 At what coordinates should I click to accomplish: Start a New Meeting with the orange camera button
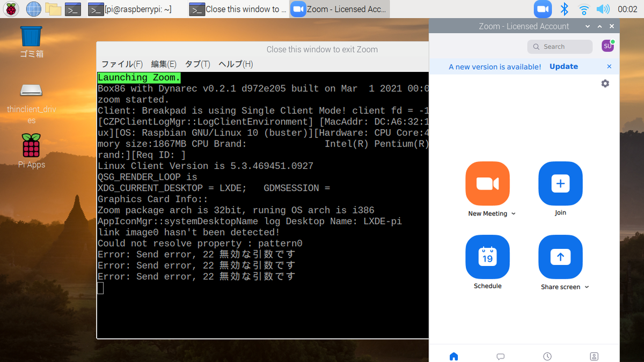[487, 183]
